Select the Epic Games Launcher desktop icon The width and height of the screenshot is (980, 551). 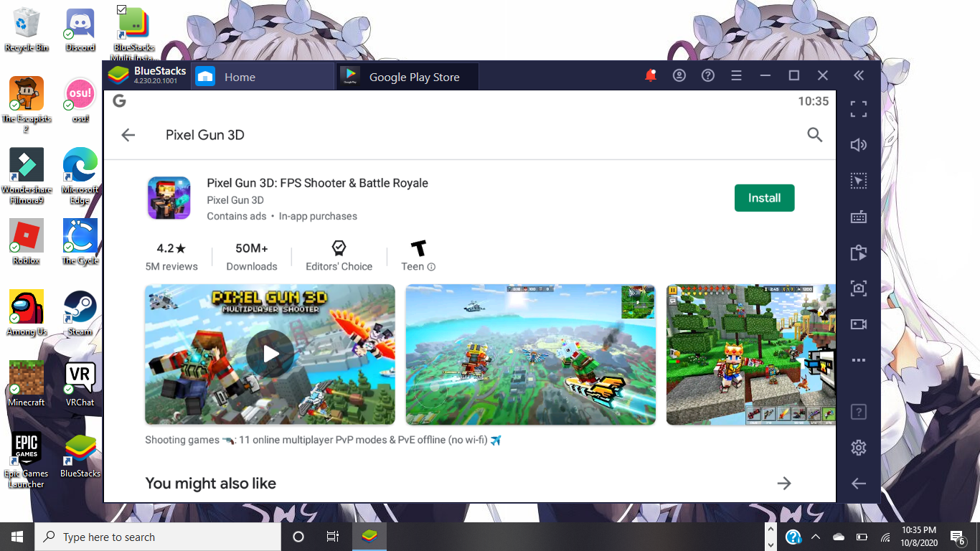pyautogui.click(x=27, y=460)
